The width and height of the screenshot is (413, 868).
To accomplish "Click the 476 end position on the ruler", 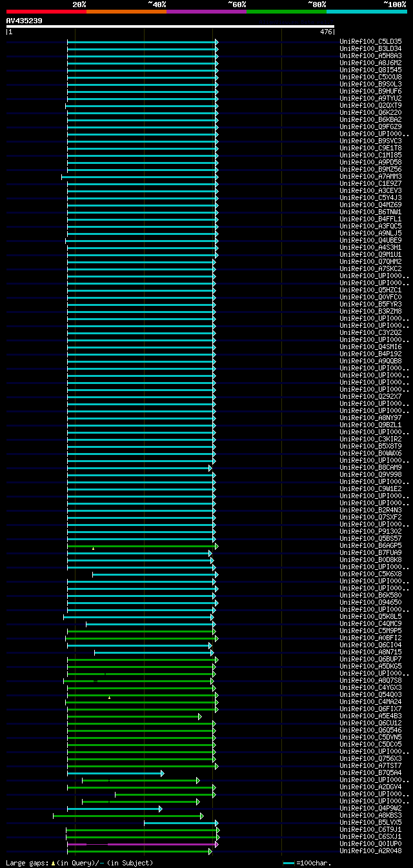I will [326, 32].
